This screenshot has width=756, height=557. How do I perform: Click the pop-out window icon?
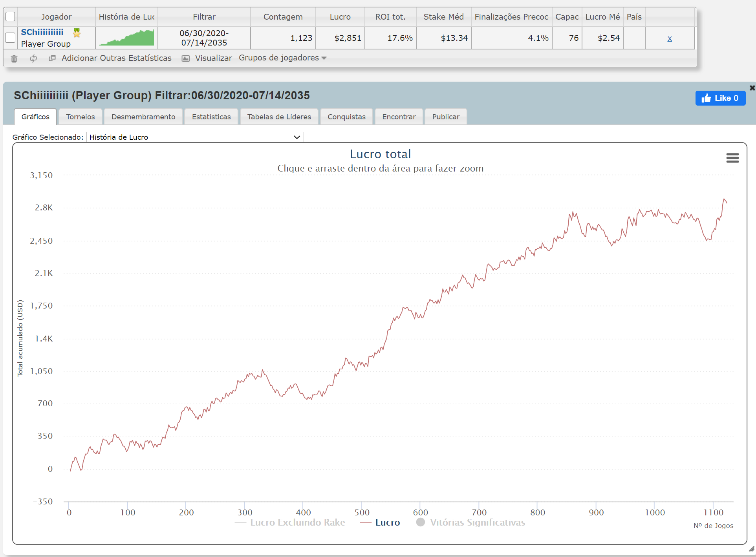tap(52, 58)
